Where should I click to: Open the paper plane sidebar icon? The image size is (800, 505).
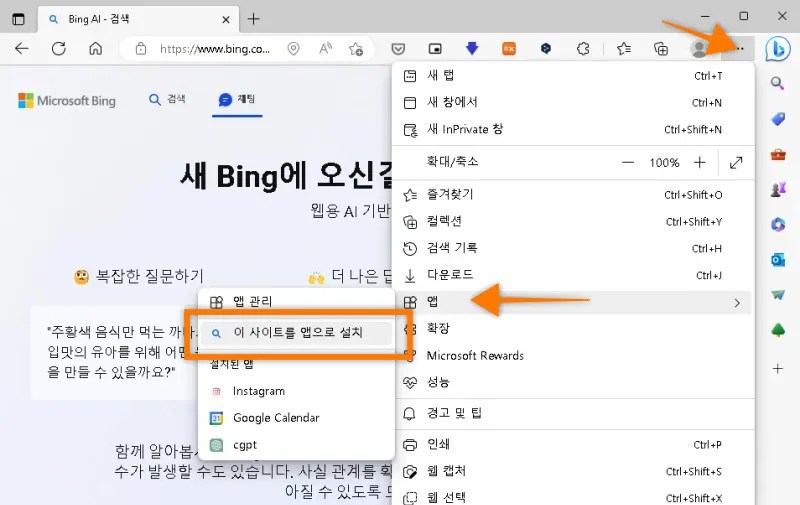coord(778,295)
